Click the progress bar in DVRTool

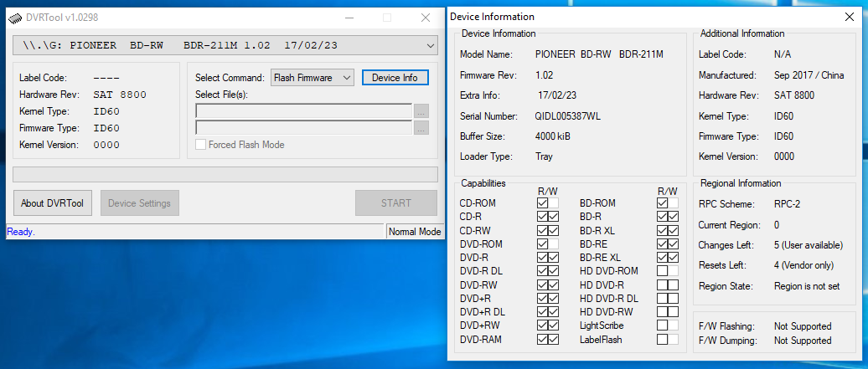tap(225, 174)
